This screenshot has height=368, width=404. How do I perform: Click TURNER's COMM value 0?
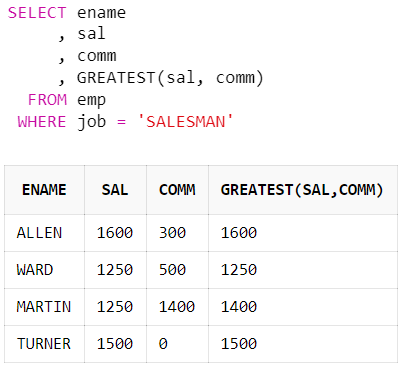163,344
